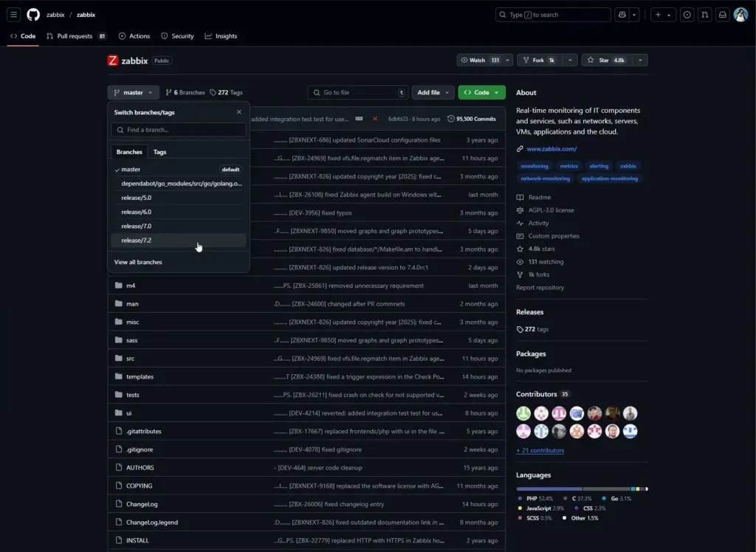Open the Add file dropdown

[433, 92]
